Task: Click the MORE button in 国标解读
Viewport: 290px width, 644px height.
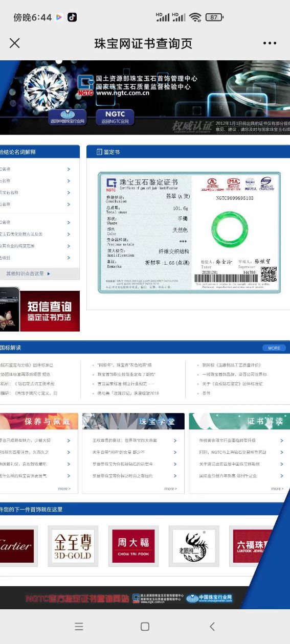Action: (274, 348)
